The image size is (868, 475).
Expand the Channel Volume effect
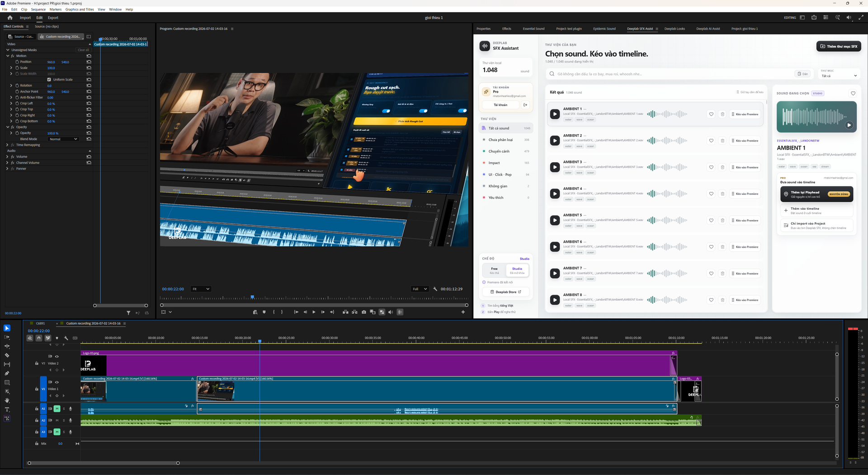point(7,163)
